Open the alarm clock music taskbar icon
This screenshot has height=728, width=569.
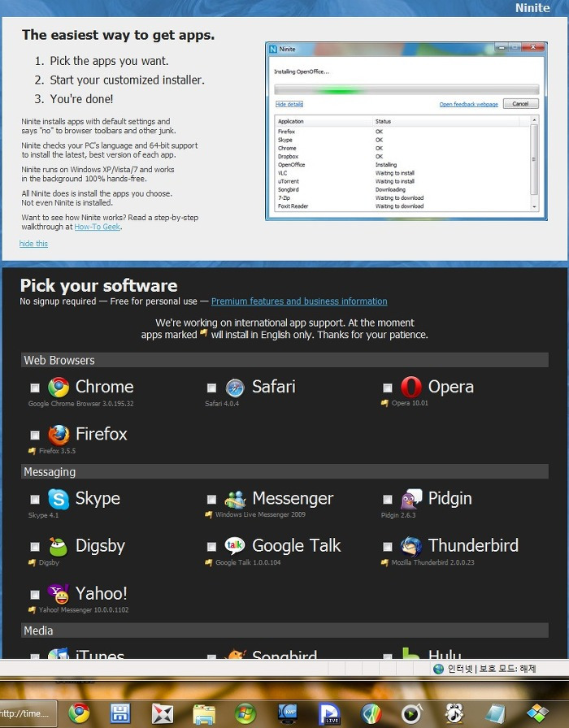pos(454,713)
